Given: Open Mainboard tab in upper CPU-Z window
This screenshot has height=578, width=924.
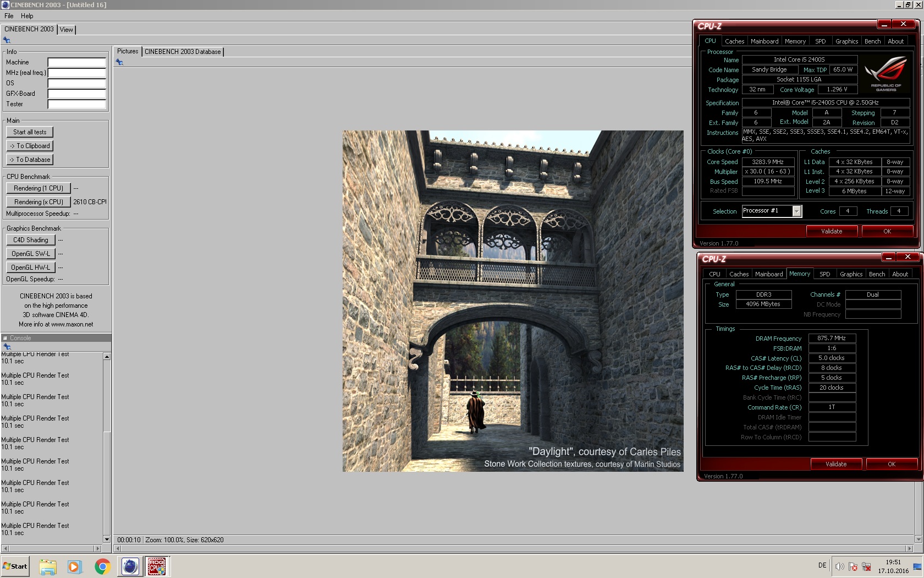Looking at the screenshot, I should click(765, 41).
